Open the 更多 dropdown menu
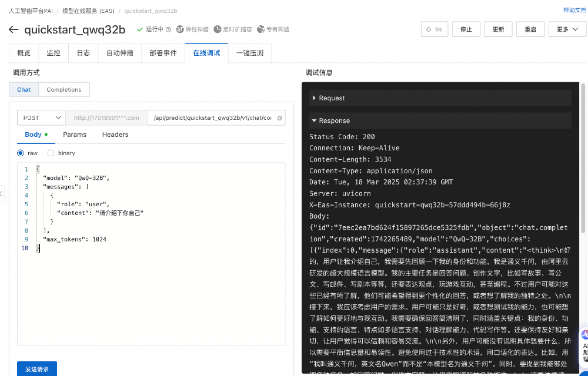 [566, 28]
